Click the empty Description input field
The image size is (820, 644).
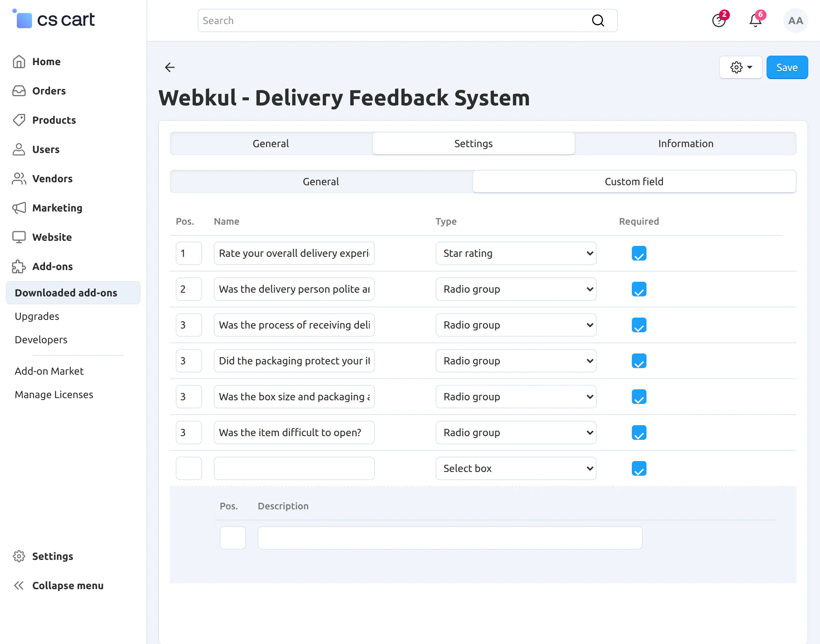[x=450, y=538]
